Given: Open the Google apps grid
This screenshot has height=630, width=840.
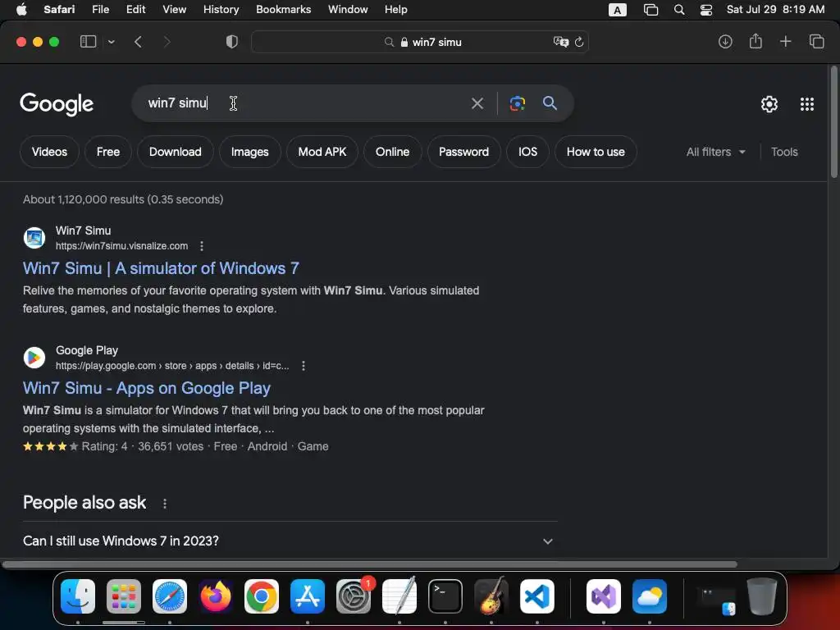Looking at the screenshot, I should (x=807, y=104).
